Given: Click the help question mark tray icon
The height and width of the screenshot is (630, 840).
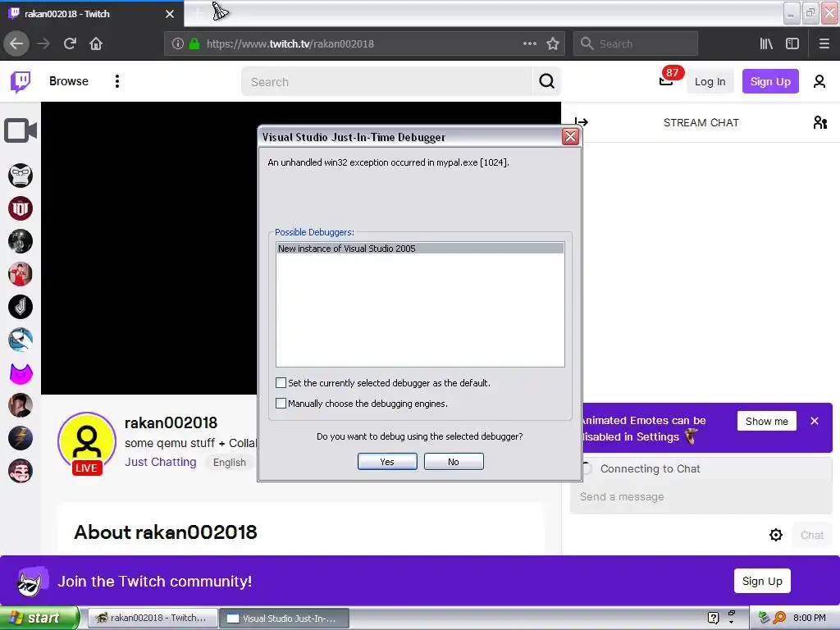Looking at the screenshot, I should click(713, 618).
